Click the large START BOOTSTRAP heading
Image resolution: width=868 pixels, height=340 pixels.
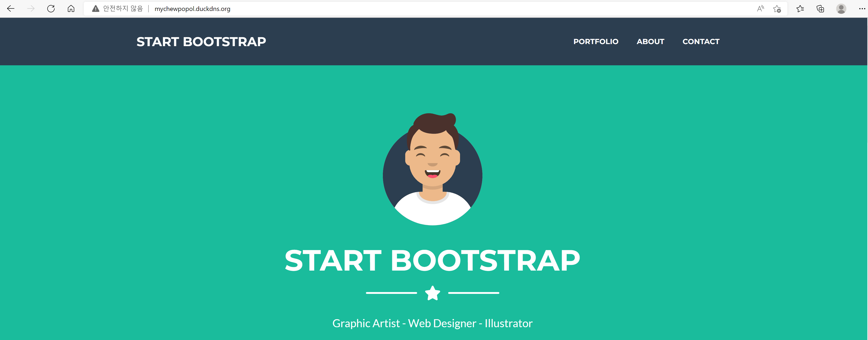432,261
